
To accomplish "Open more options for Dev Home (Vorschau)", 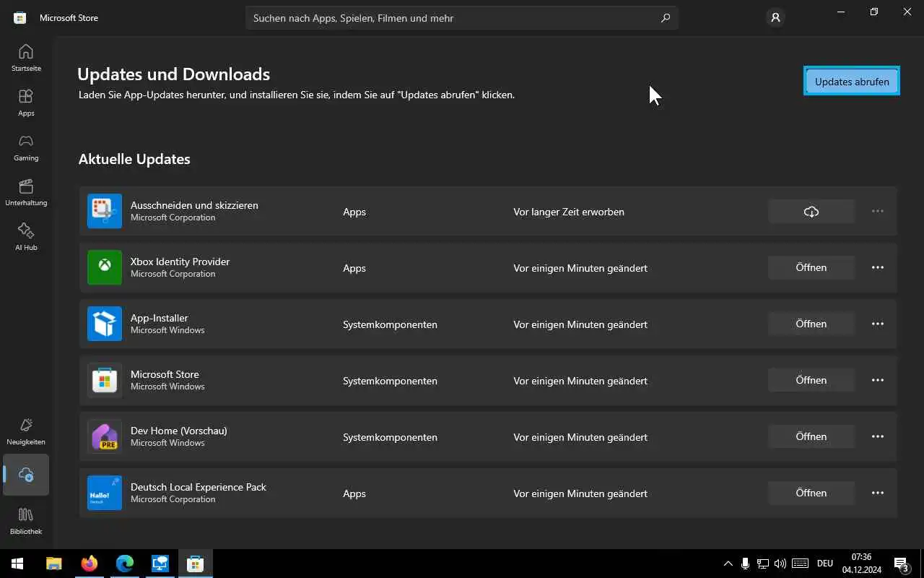I will (x=878, y=436).
